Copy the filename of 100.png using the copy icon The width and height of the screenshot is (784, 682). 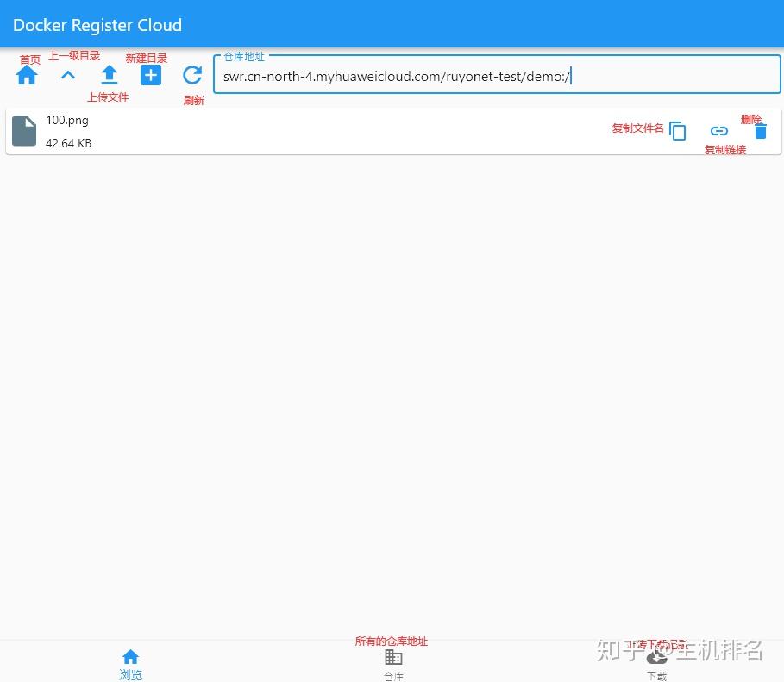678,131
